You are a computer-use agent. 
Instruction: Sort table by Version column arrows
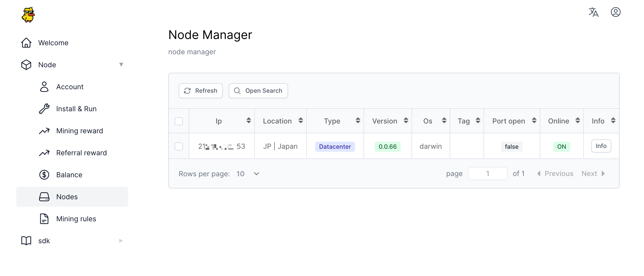tap(406, 120)
